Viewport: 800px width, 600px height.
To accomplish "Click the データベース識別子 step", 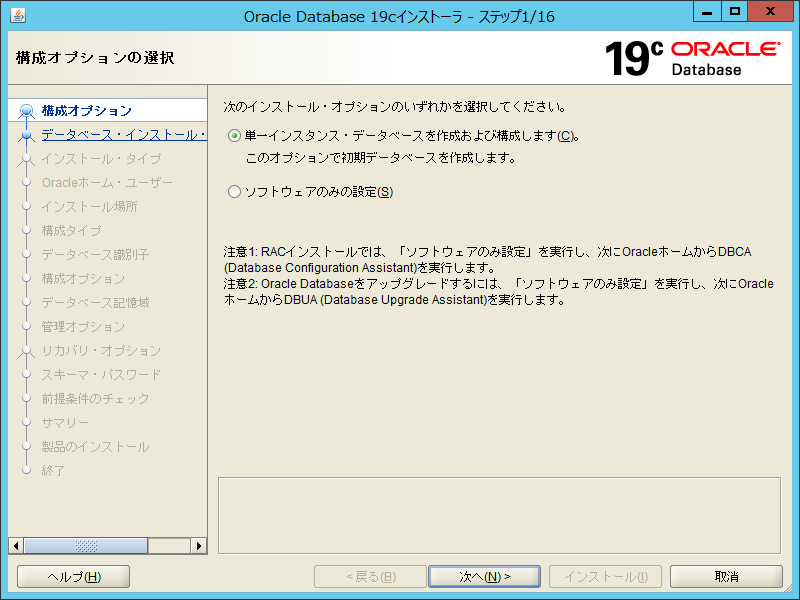I will (95, 255).
